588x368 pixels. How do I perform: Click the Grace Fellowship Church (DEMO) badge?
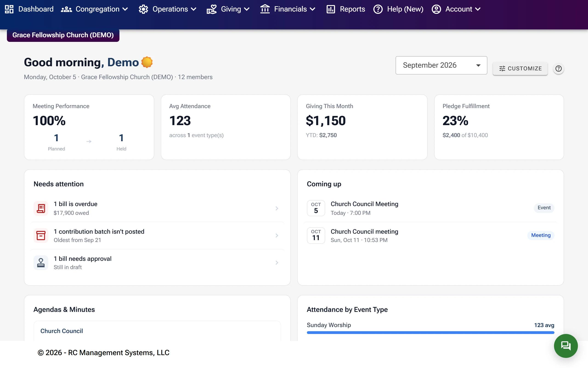tap(63, 35)
